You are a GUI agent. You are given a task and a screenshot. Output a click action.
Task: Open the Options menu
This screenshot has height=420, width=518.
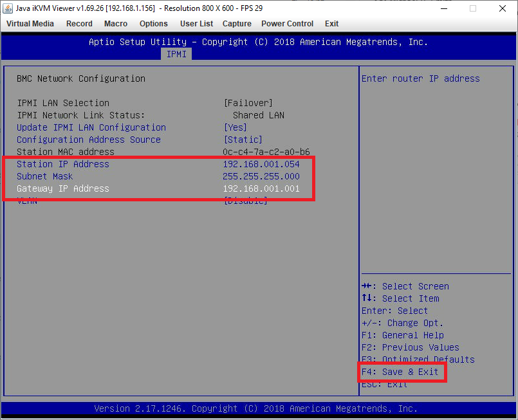click(154, 24)
